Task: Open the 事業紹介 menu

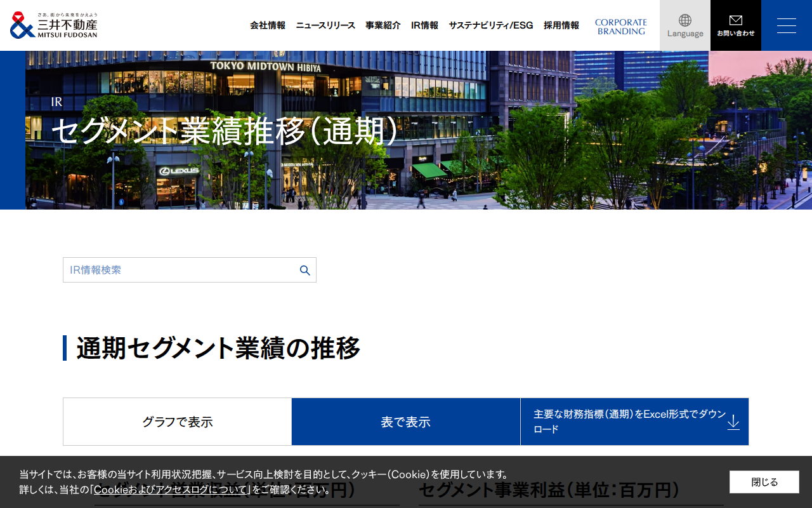Action: (383, 25)
